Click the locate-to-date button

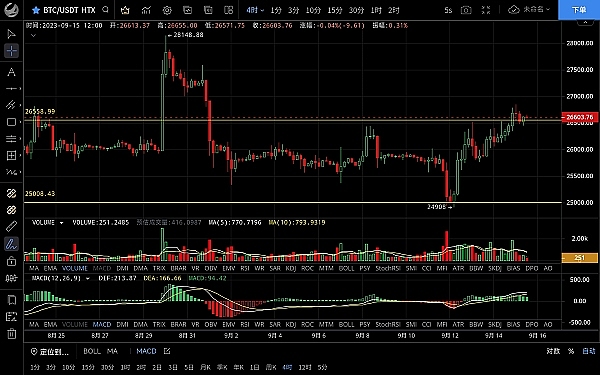(51, 351)
